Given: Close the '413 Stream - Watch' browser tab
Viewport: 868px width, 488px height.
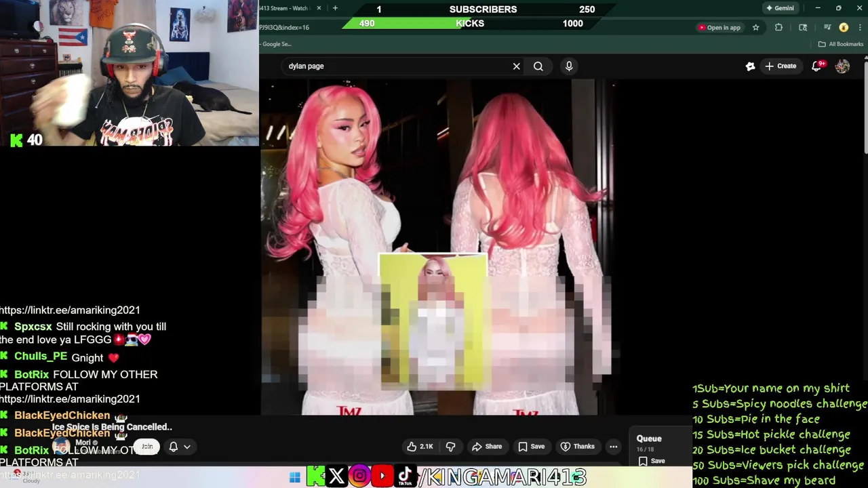Looking at the screenshot, I should pyautogui.click(x=319, y=8).
